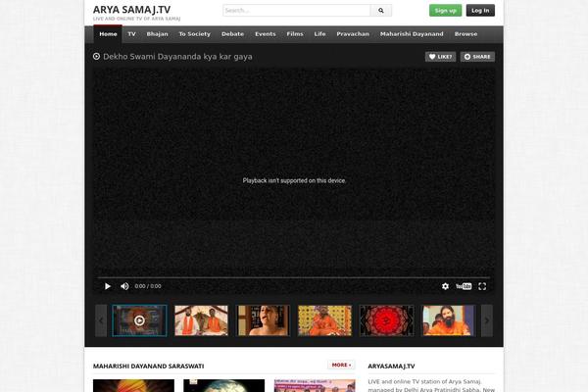Enter fullscreen mode in the player
The height and width of the screenshot is (392, 588).
[482, 286]
